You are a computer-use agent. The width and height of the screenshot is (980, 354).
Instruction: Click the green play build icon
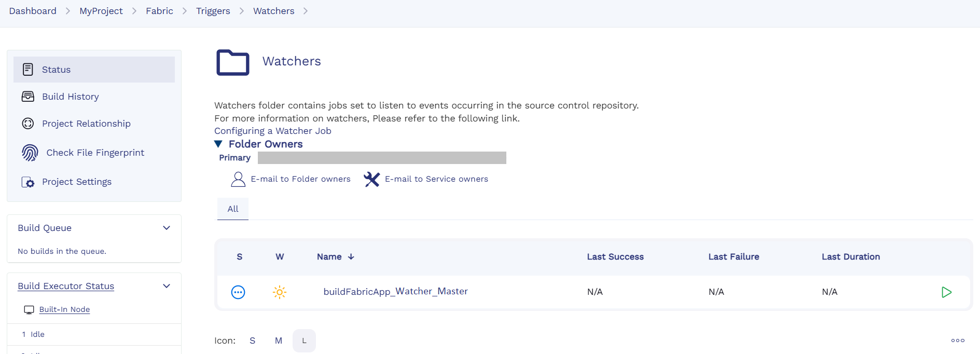pyautogui.click(x=946, y=292)
